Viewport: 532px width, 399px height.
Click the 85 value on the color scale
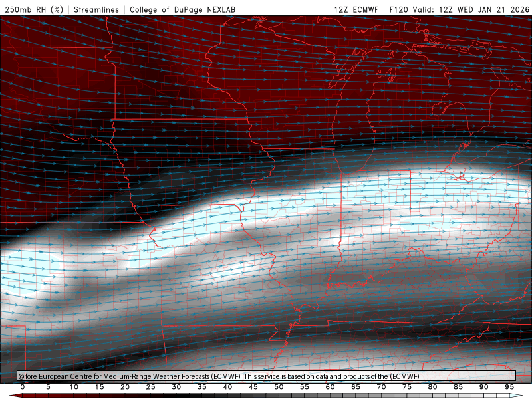(x=458, y=387)
